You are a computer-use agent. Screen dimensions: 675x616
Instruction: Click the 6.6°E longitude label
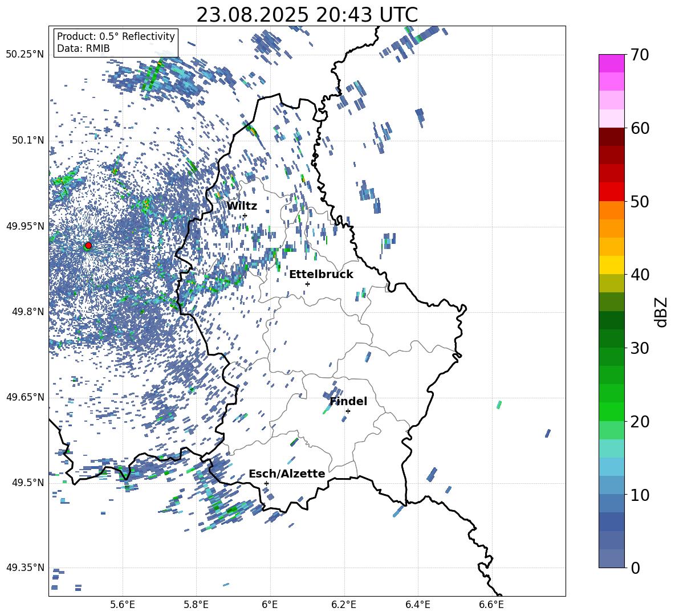(491, 605)
